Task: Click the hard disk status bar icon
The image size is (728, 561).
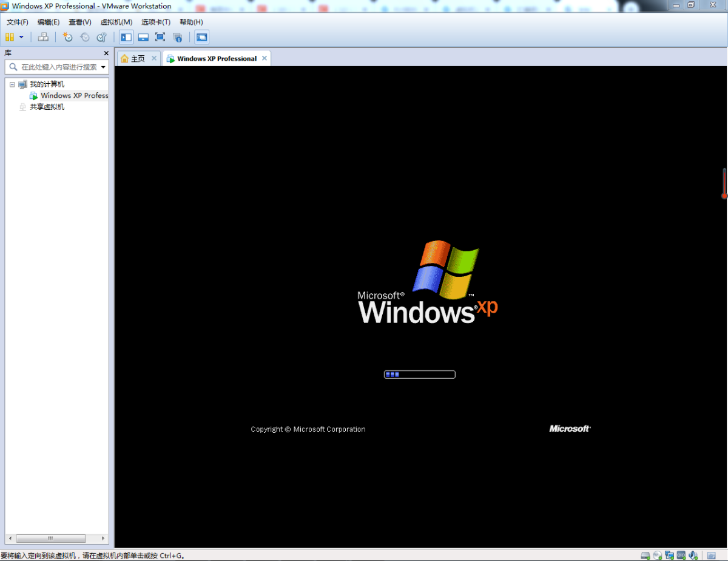Action: point(645,556)
